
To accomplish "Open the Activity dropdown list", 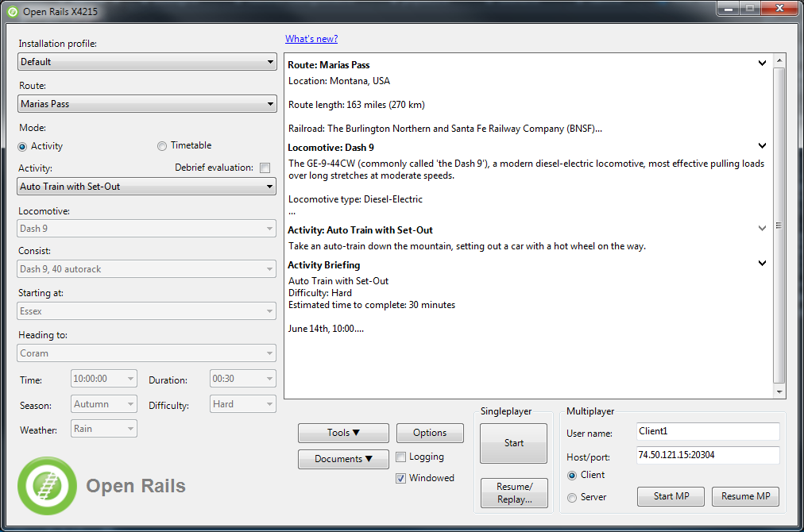I will (x=147, y=187).
